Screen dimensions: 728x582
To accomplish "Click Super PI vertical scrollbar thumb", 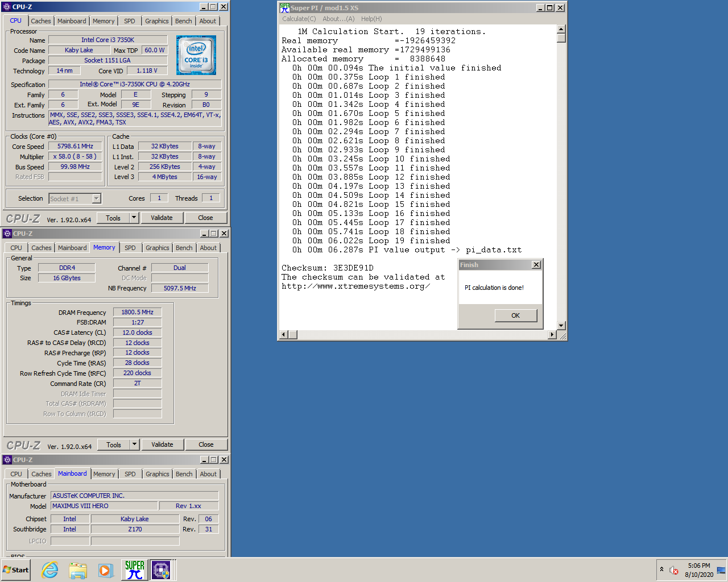I will point(561,38).
